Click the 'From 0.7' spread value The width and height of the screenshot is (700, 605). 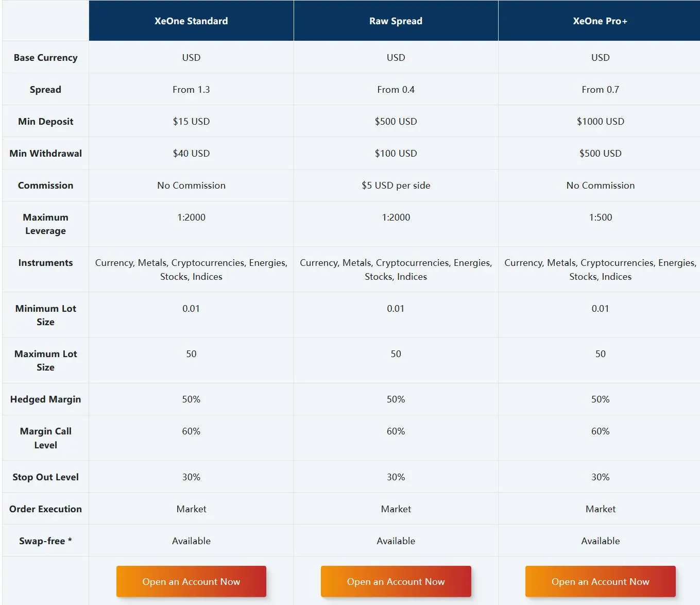tap(600, 90)
